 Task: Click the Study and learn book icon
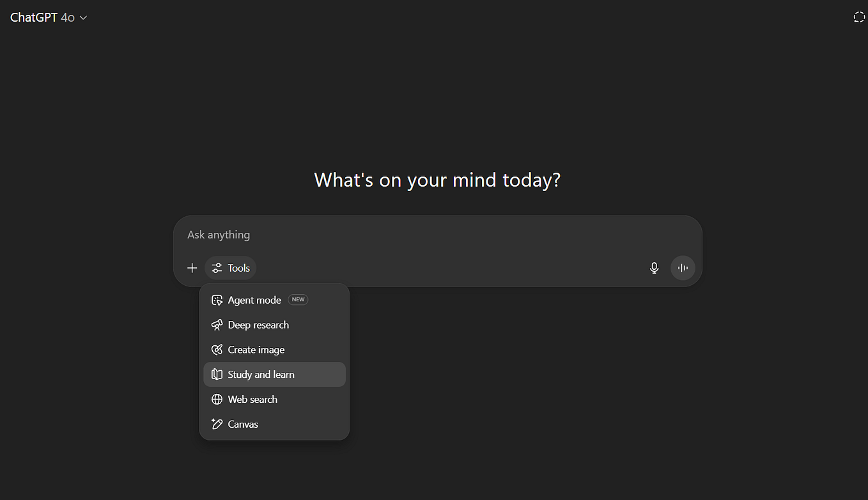tap(217, 374)
